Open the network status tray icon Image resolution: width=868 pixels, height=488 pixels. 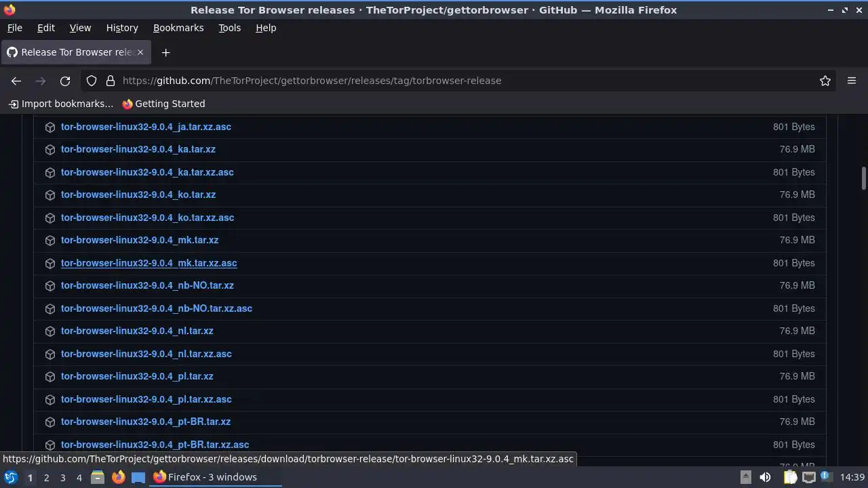(x=808, y=477)
